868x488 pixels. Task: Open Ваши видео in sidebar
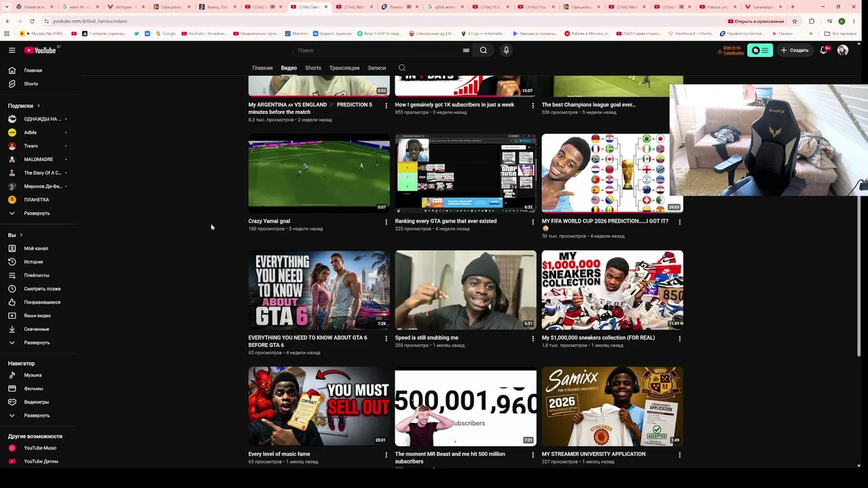(x=38, y=316)
